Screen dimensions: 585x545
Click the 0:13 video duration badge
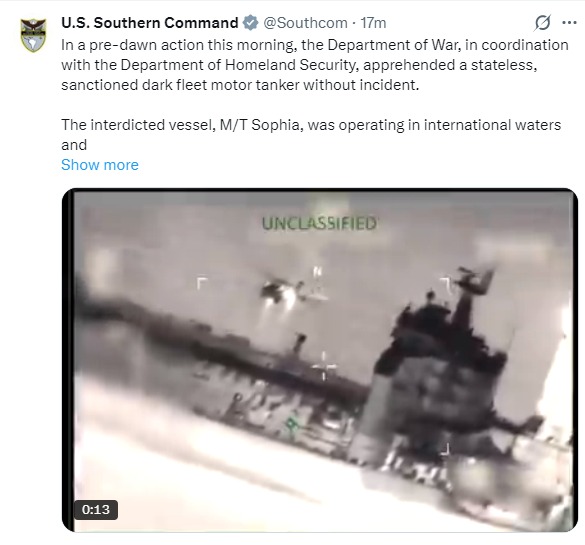pyautogui.click(x=96, y=510)
